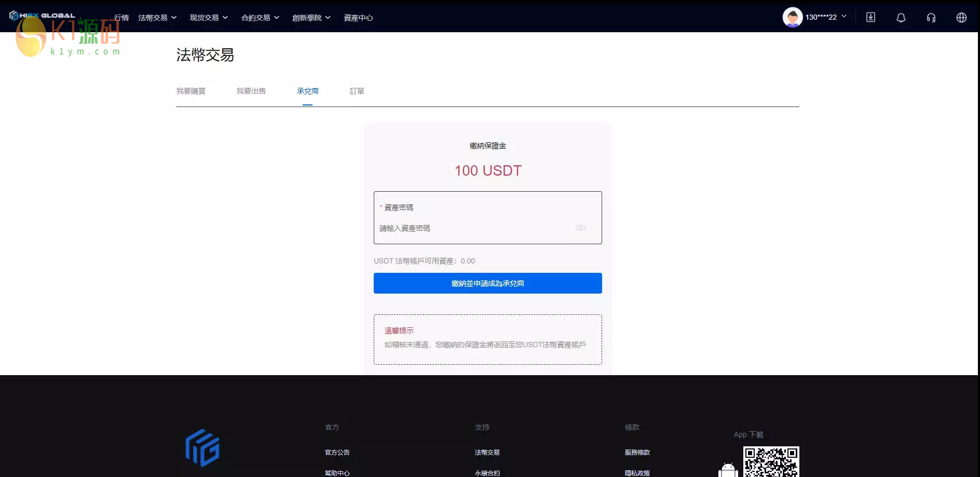The image size is (980, 477).
Task: Click the Android robot icon in the footer
Action: coord(728,469)
